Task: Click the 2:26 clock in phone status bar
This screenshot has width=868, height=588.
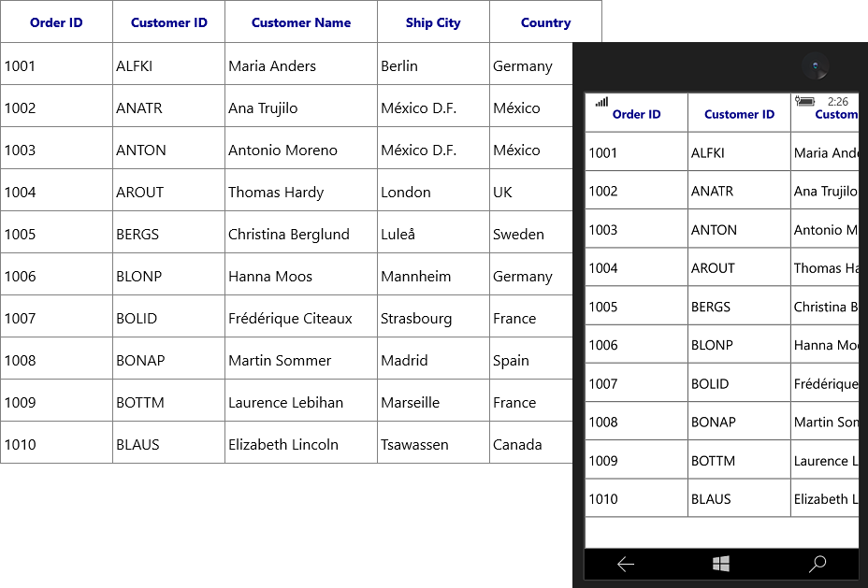Action: coord(837,101)
